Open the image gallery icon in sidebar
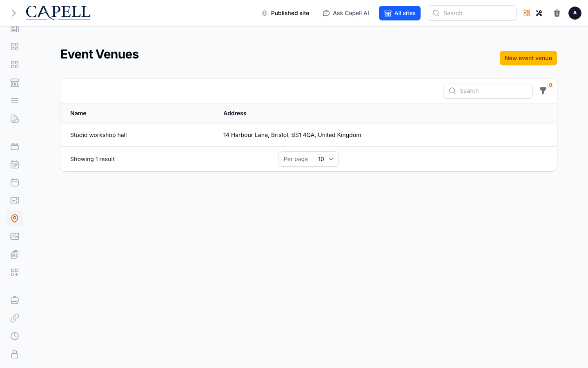The width and height of the screenshot is (588, 368). pyautogui.click(x=15, y=236)
